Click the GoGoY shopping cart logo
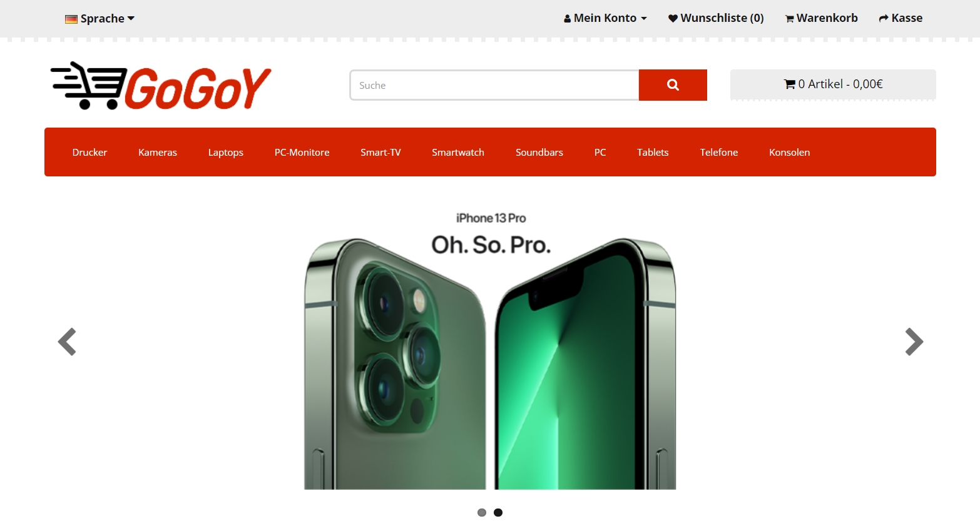 click(161, 86)
